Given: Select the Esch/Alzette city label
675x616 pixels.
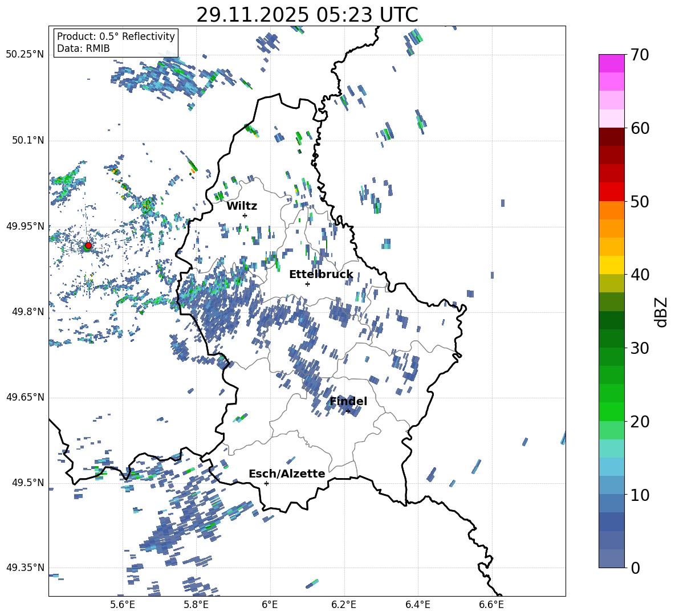Looking at the screenshot, I should (287, 474).
